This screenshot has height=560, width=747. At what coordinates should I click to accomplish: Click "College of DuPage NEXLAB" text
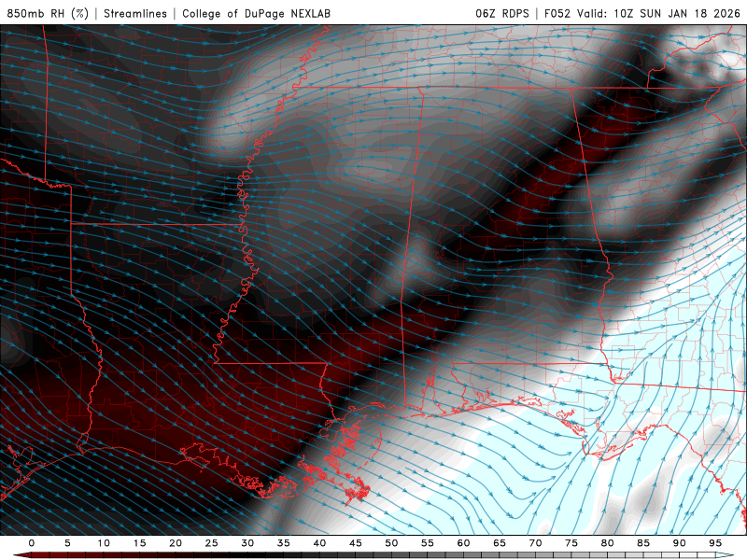pos(256,13)
